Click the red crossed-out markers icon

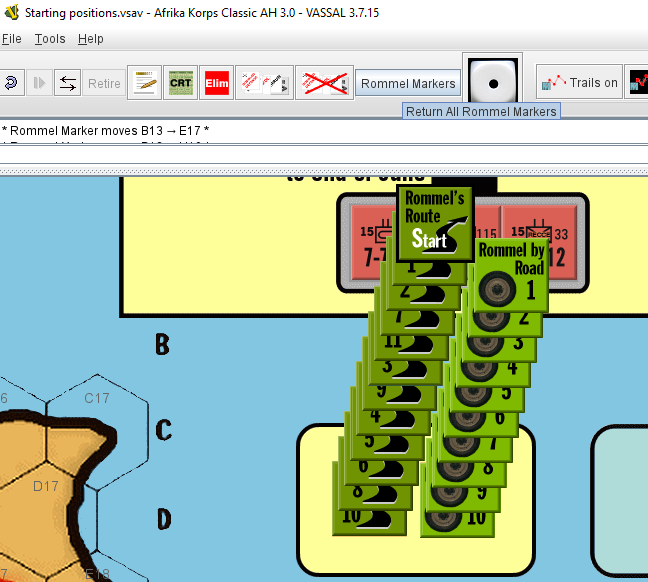[324, 83]
